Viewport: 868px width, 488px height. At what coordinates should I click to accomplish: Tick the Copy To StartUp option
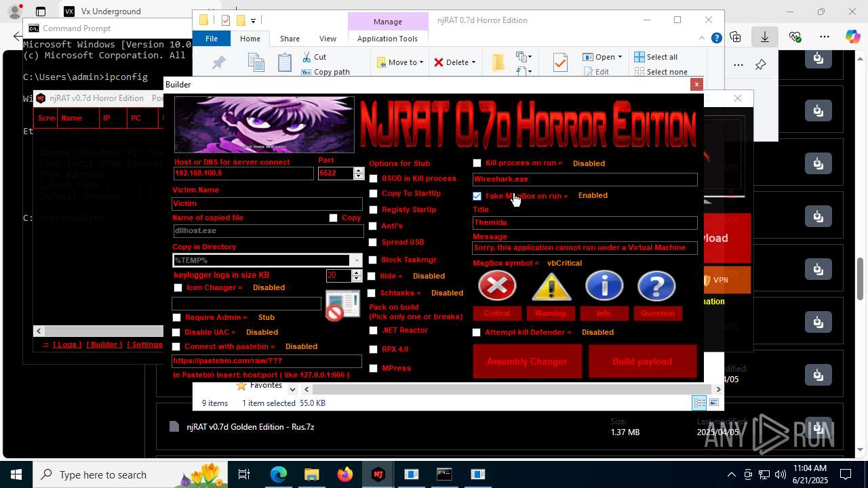pos(373,194)
